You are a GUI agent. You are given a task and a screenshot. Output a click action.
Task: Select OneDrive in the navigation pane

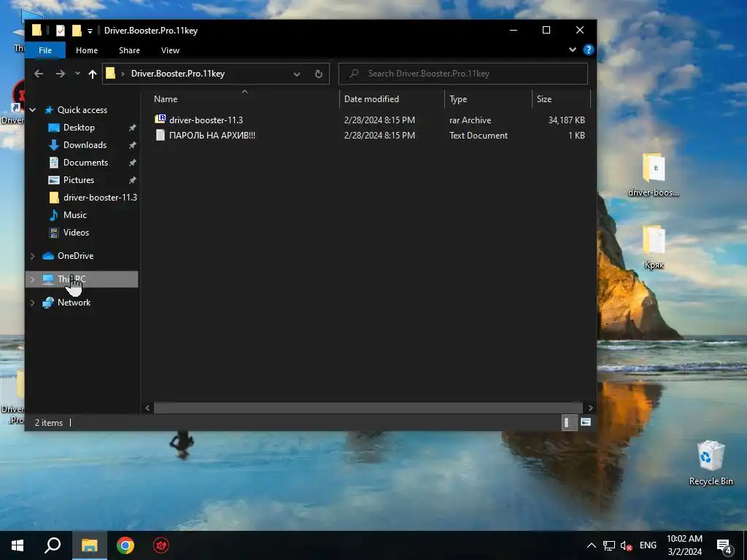(x=75, y=256)
